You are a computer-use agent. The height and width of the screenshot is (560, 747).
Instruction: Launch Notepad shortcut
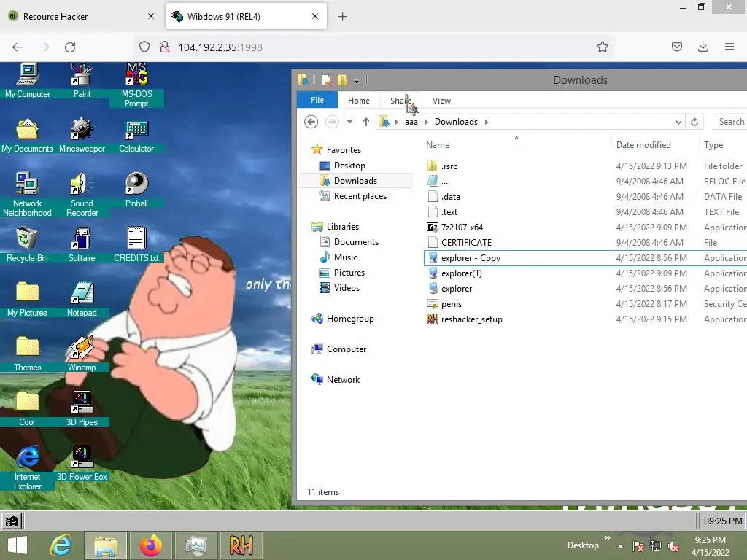point(82,299)
